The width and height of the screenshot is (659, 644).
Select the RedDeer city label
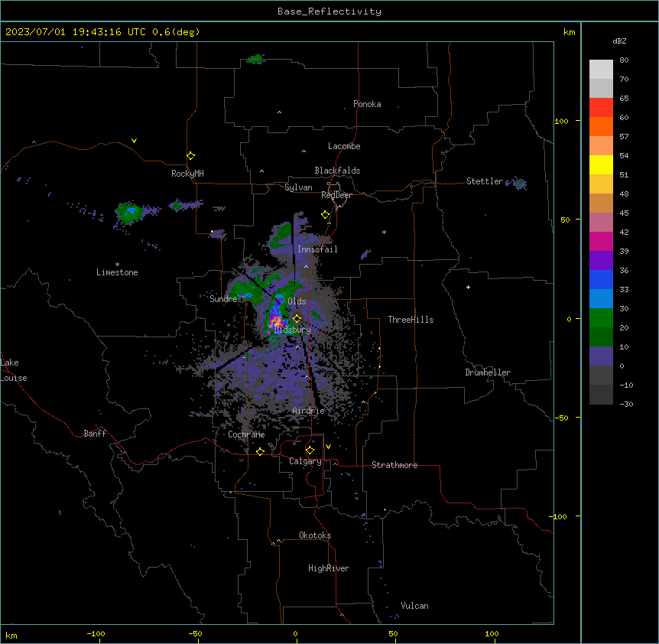click(336, 195)
